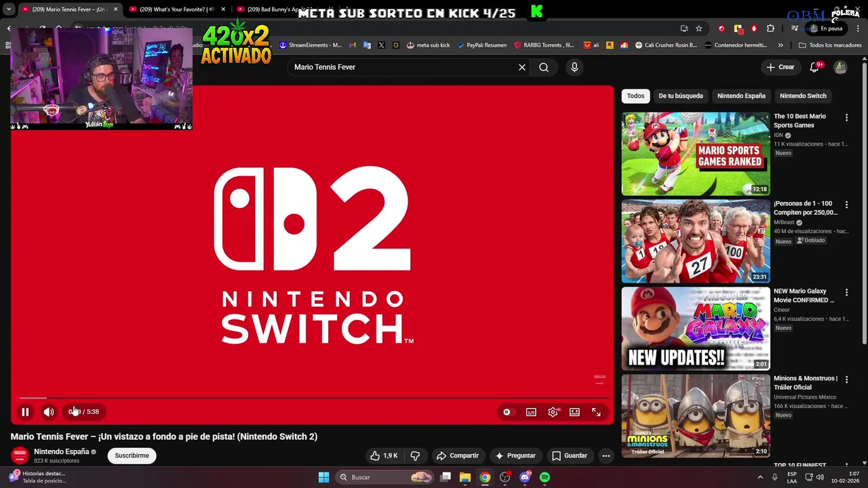Open the Todos los marcadores folder
The image size is (868, 488).
pos(830,45)
